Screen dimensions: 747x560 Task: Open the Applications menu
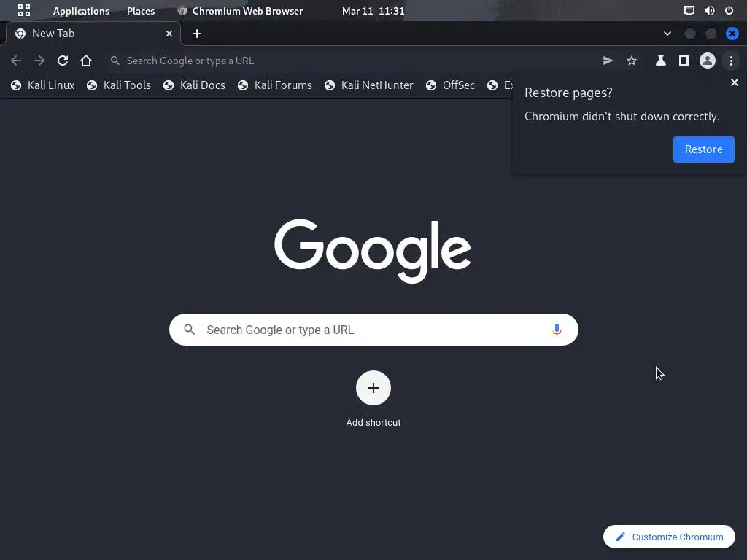pos(81,10)
